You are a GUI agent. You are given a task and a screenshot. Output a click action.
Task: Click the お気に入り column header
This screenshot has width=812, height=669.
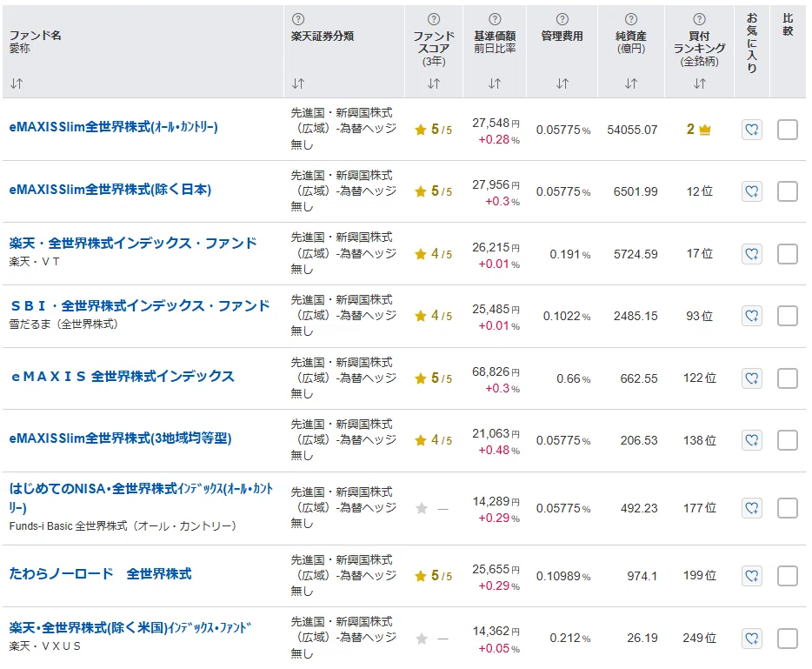pos(752,43)
